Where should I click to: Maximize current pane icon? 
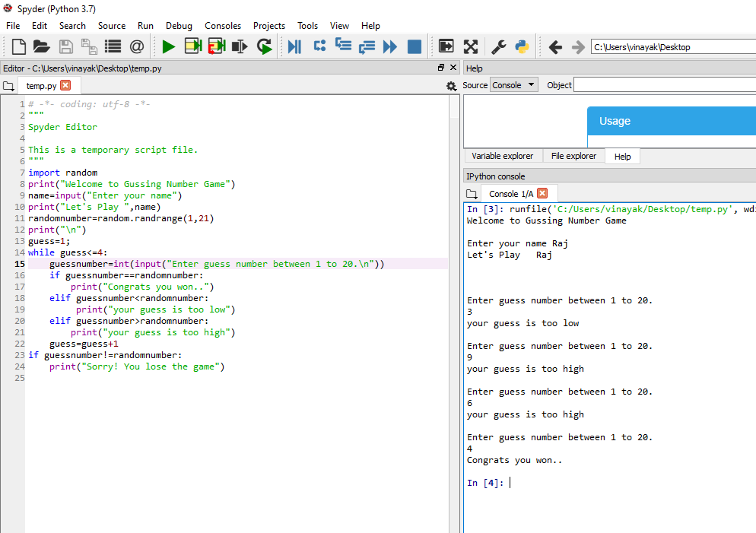click(446, 46)
